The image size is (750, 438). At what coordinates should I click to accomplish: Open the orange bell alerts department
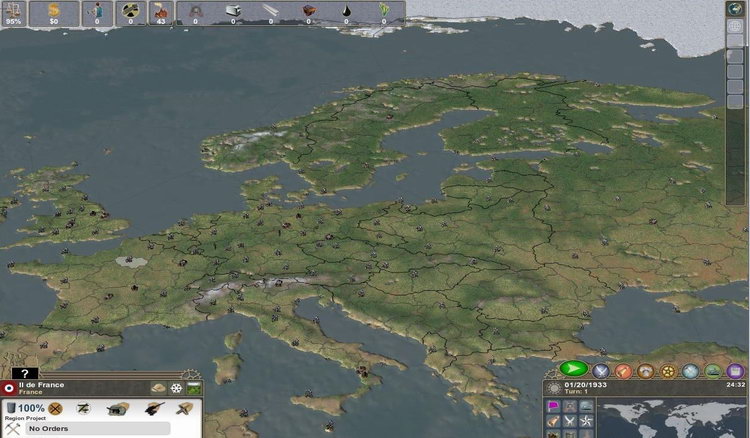[623, 371]
